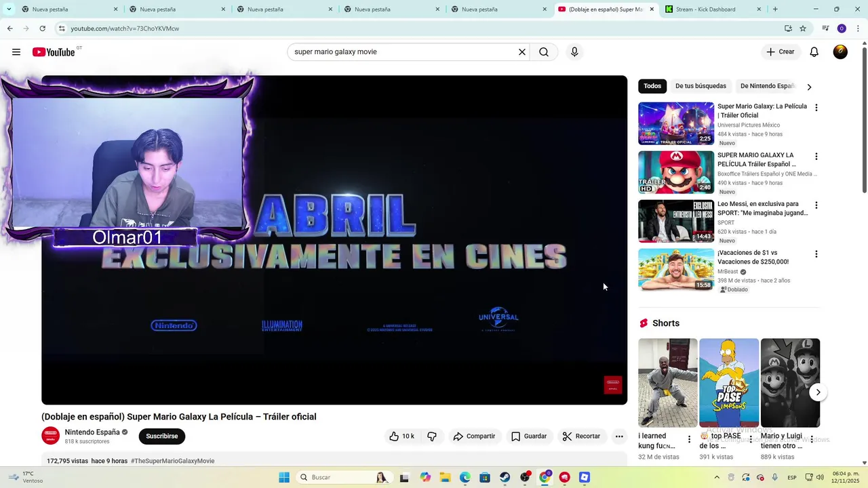Like the video with thumbs up
868x488 pixels.
coord(401,436)
